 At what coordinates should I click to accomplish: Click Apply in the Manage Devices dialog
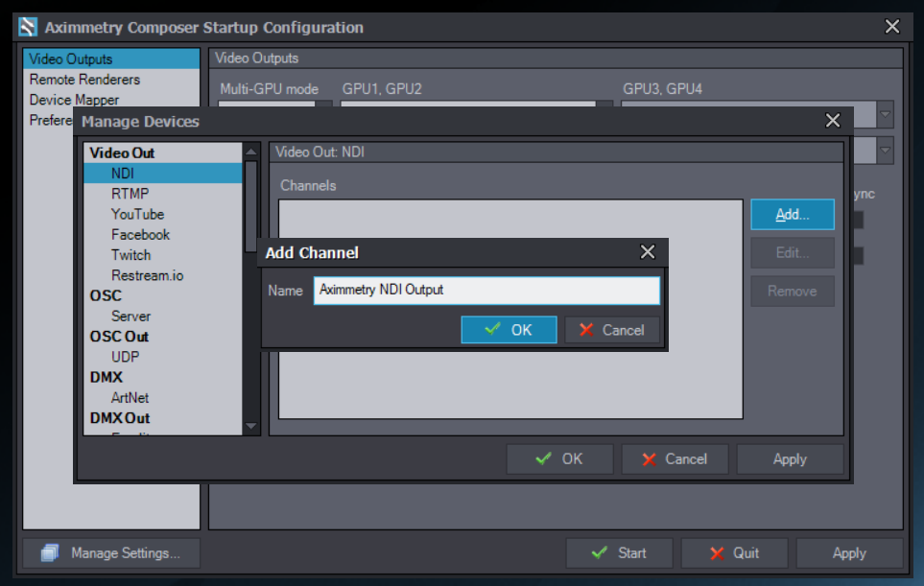[x=791, y=458]
